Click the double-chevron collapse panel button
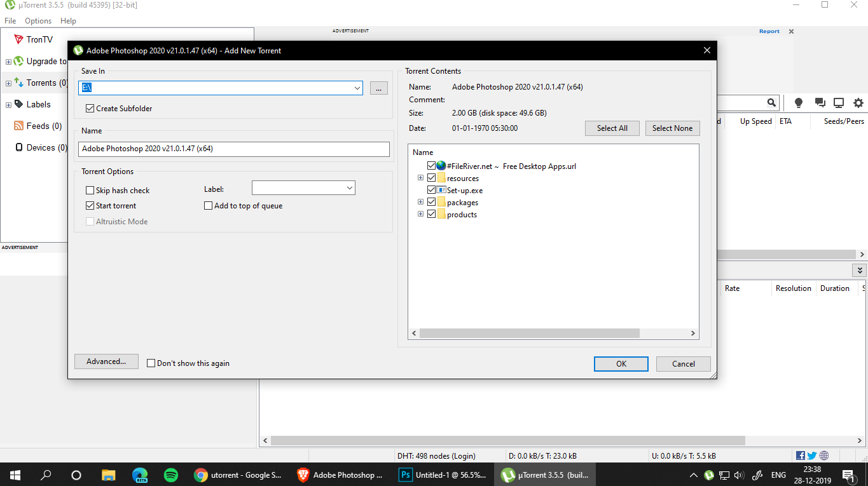The width and height of the screenshot is (868, 486). [861, 270]
